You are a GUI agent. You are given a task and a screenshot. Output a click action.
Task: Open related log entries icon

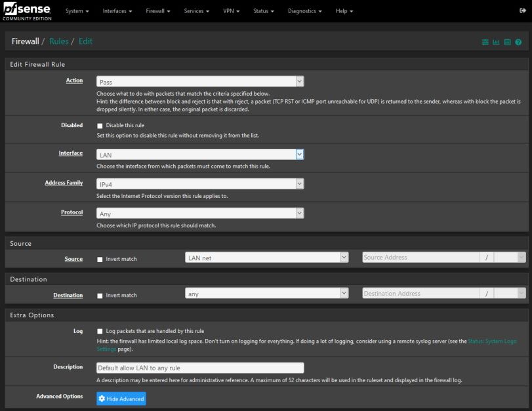click(507, 42)
